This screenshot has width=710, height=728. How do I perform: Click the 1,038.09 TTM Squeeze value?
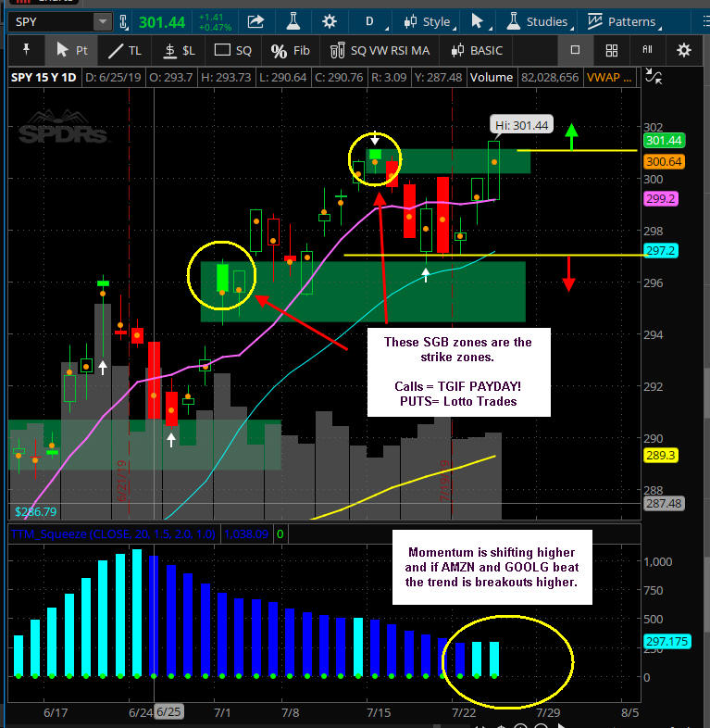pos(246,533)
